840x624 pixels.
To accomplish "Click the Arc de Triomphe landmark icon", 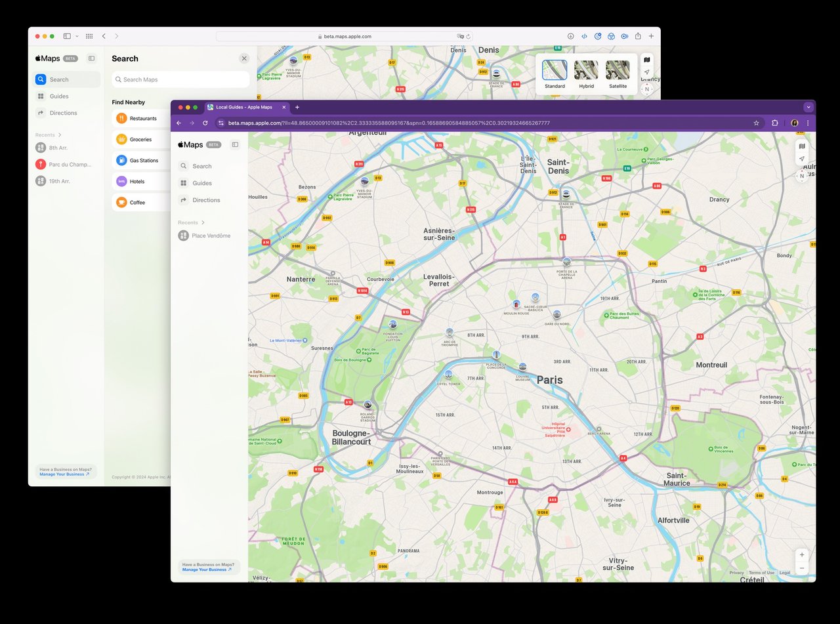I will tap(450, 332).
